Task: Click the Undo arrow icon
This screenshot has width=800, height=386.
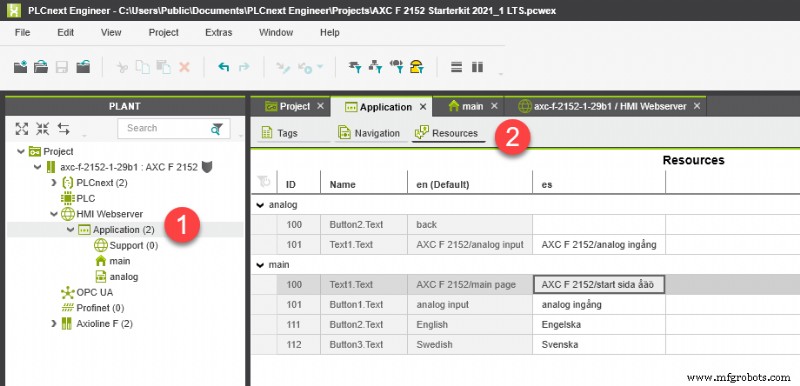Action: click(x=223, y=67)
